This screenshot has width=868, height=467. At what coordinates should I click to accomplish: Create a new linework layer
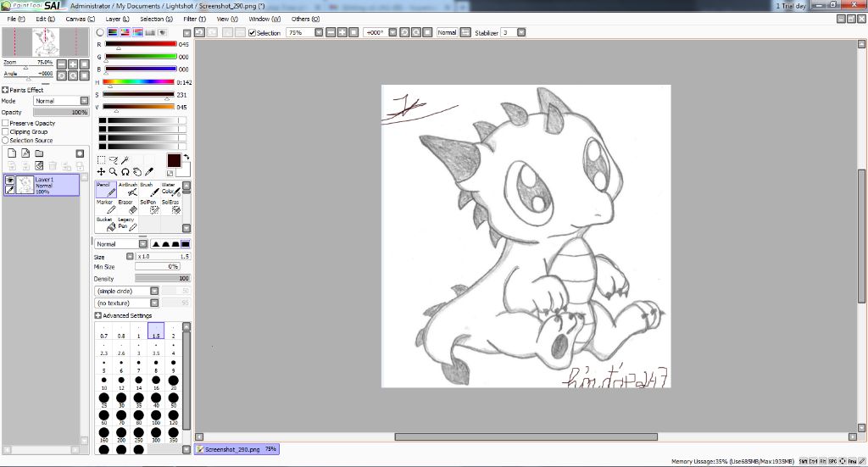point(25,153)
